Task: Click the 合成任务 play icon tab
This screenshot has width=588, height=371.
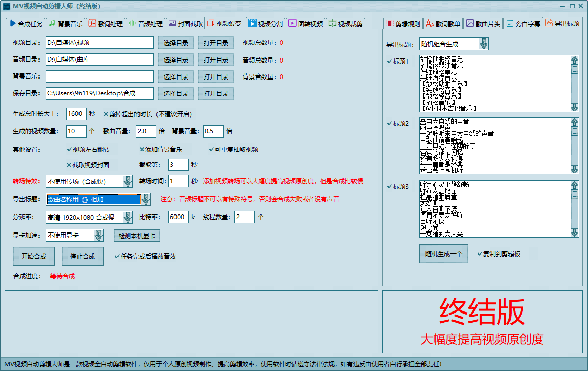Action: click(x=13, y=24)
